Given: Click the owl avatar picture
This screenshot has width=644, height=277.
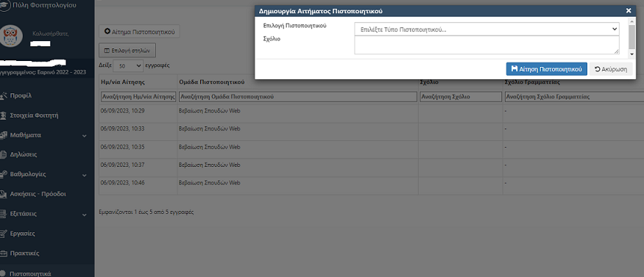Looking at the screenshot, I should 11,36.
